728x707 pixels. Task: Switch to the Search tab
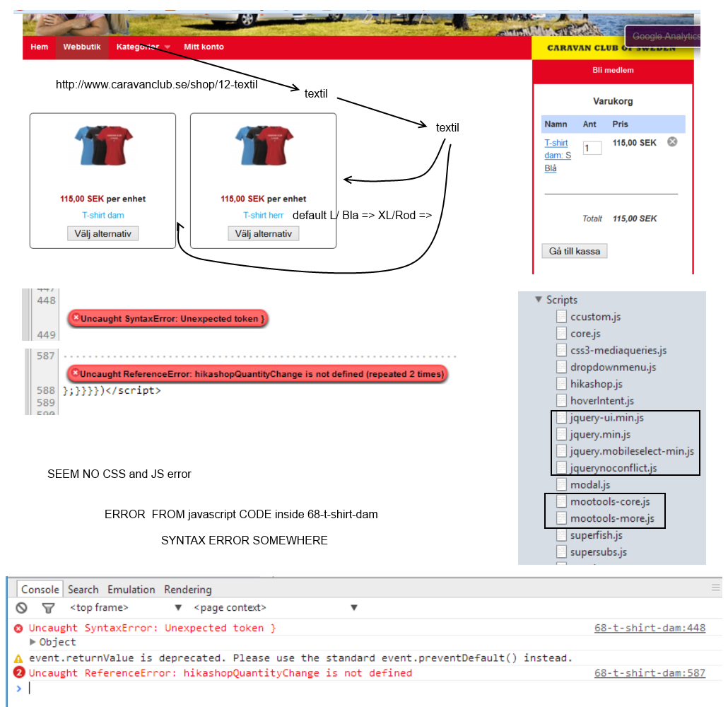tap(83, 590)
